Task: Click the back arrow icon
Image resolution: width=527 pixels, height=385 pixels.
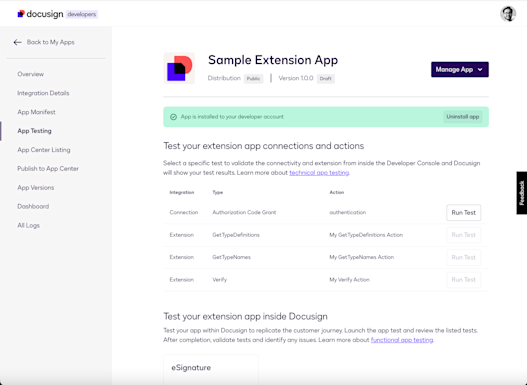Action: tap(17, 42)
